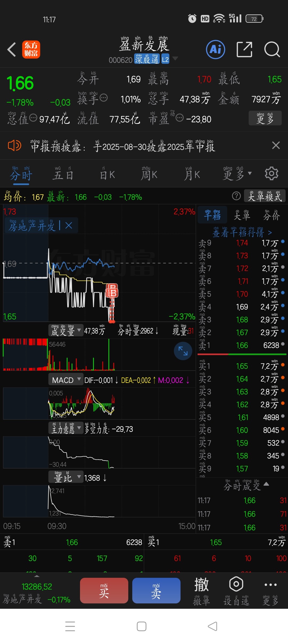
Task: Open chart settings gear icon
Action: point(271,174)
